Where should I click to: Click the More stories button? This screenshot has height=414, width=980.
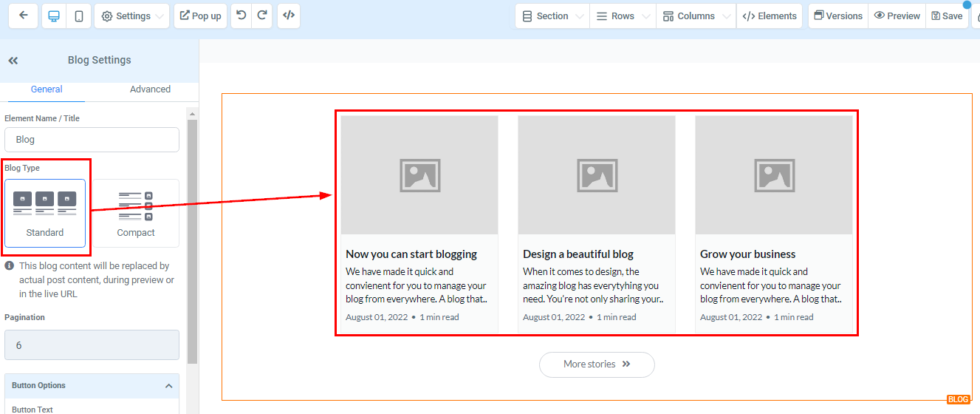[597, 364]
